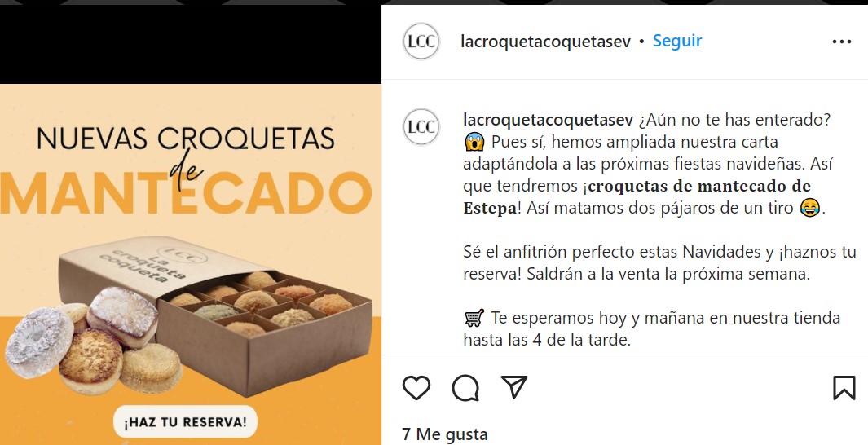This screenshot has height=445, width=868.
Task: Like the post with the heart icon
Action: [x=416, y=387]
